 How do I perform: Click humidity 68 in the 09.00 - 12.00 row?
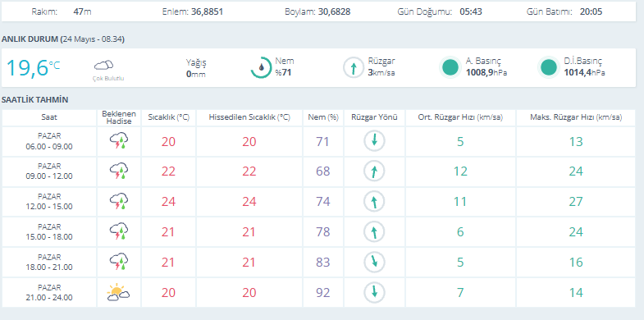tap(323, 171)
